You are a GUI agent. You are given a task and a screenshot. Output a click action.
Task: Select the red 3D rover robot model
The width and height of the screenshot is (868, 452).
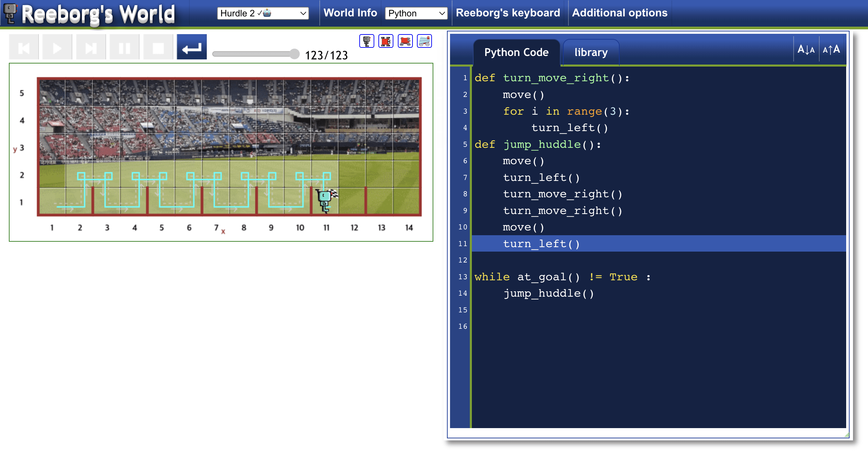tap(405, 41)
